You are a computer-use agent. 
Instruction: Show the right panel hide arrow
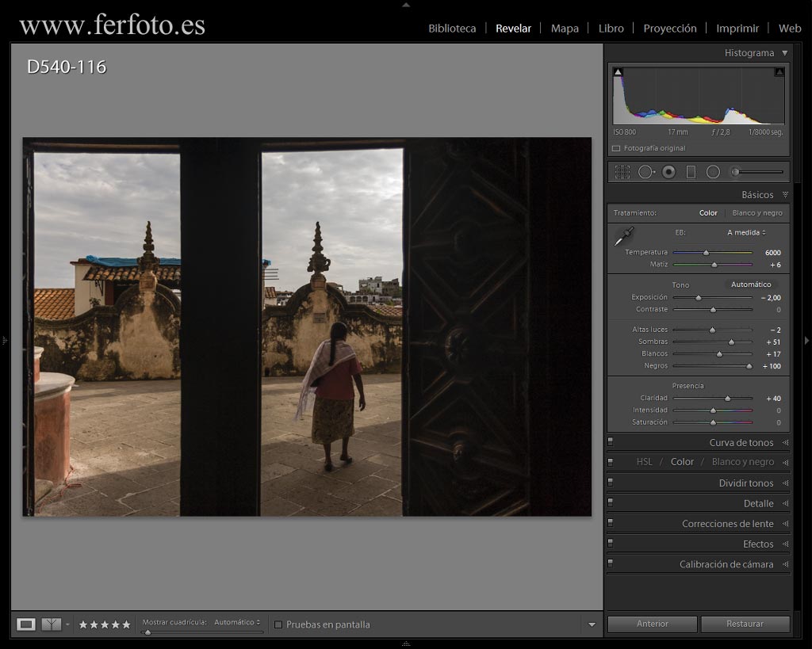[x=806, y=341]
